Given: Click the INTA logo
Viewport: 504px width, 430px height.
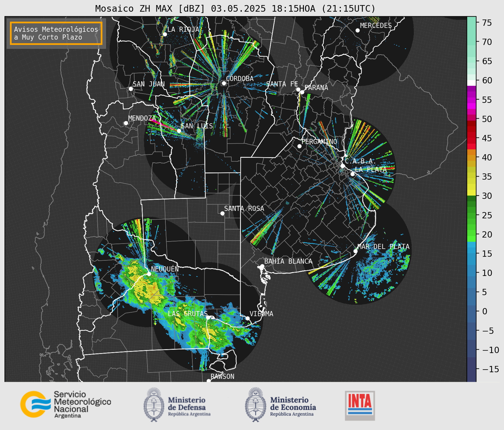Looking at the screenshot, I should (x=360, y=405).
